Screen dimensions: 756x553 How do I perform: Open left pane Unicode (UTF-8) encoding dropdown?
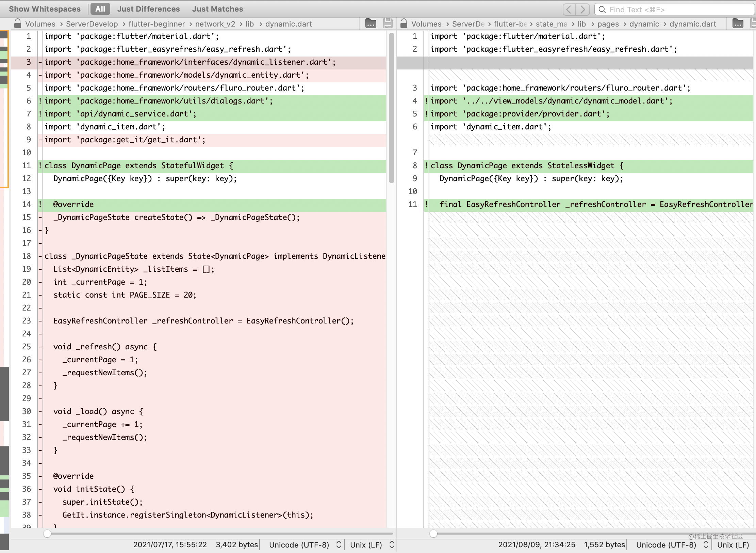pyautogui.click(x=305, y=545)
